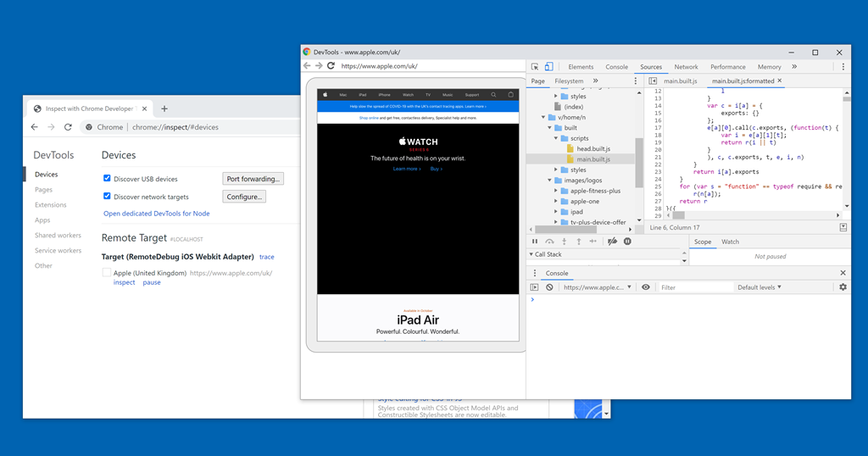Screen dimensions: 868x456
Task: Uncheck Discover network targets checkbox
Action: pyautogui.click(x=107, y=197)
